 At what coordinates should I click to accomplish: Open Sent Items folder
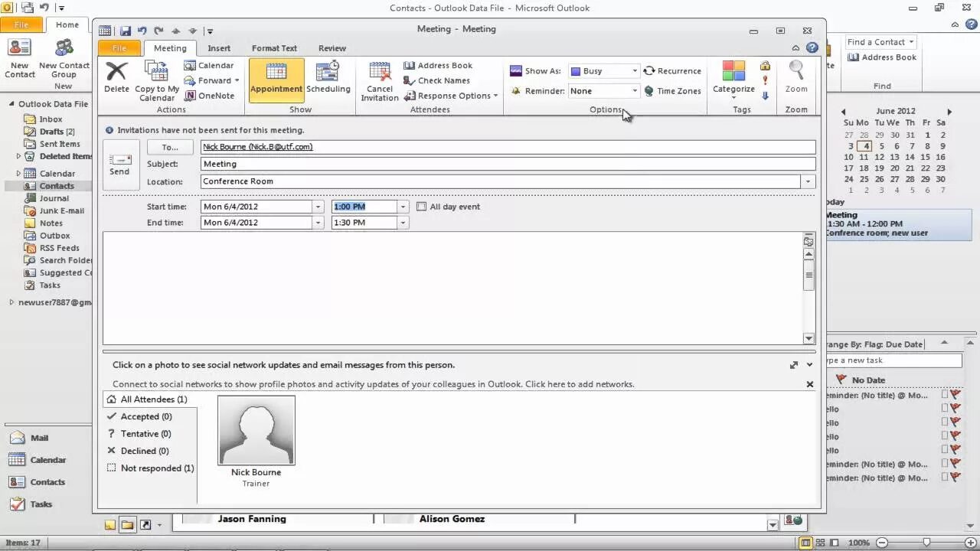52,144
